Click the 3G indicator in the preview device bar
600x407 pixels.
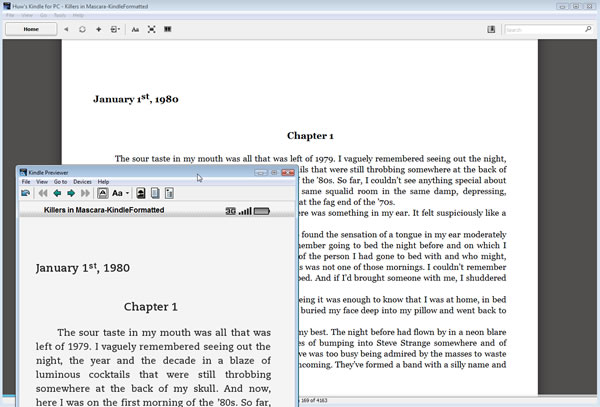click(x=230, y=211)
